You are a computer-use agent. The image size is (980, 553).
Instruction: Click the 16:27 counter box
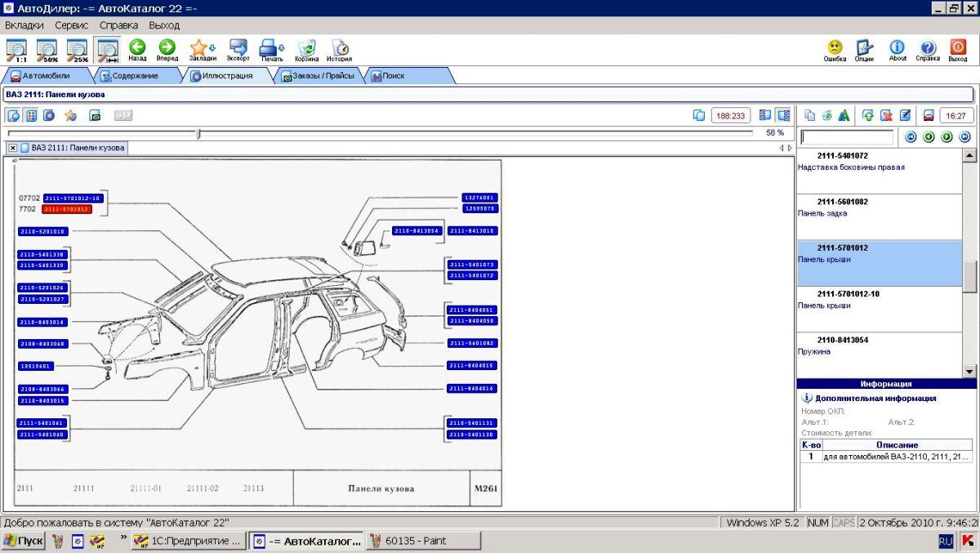click(x=956, y=115)
